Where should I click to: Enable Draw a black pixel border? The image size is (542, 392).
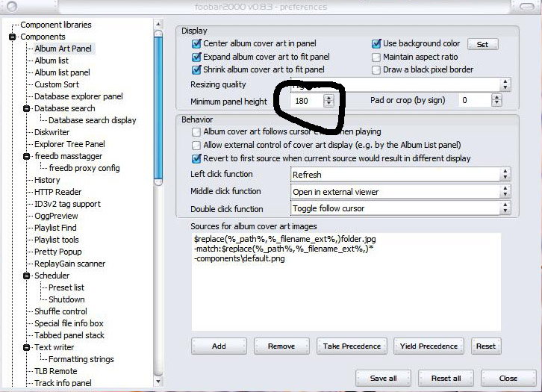376,70
